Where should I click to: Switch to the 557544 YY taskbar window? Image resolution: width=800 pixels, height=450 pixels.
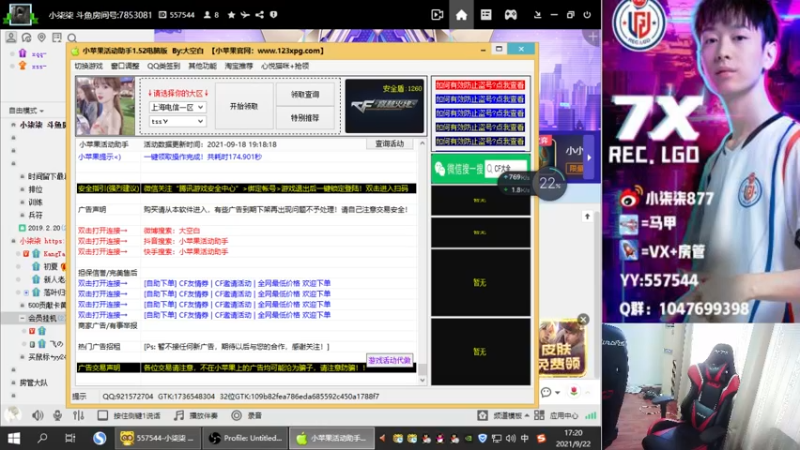click(158, 438)
